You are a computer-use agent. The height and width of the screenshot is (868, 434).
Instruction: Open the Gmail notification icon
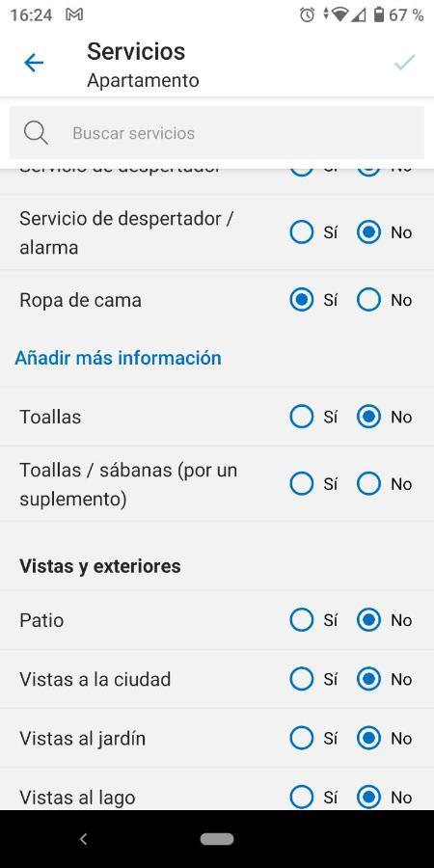[x=74, y=14]
